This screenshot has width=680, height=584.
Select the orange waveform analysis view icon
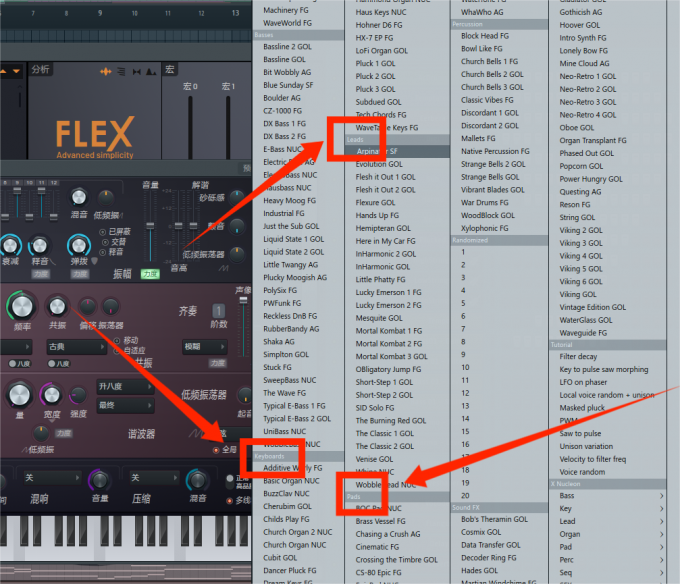(x=105, y=72)
